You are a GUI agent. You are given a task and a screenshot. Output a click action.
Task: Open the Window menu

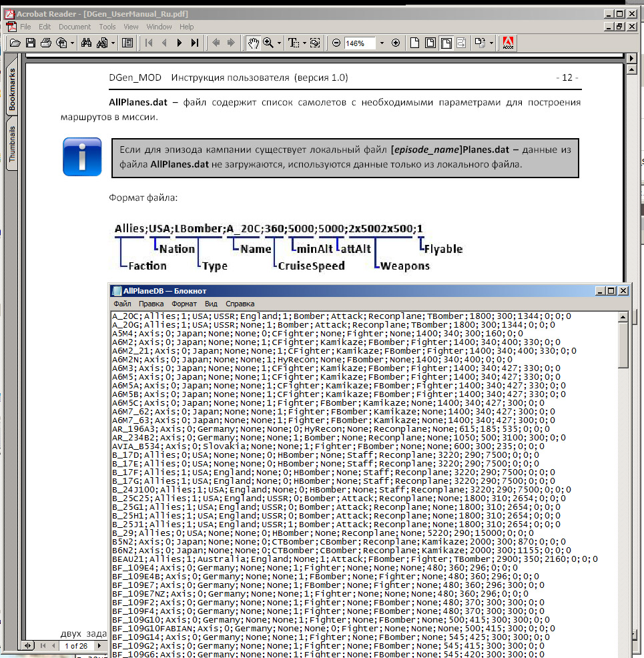pyautogui.click(x=159, y=27)
